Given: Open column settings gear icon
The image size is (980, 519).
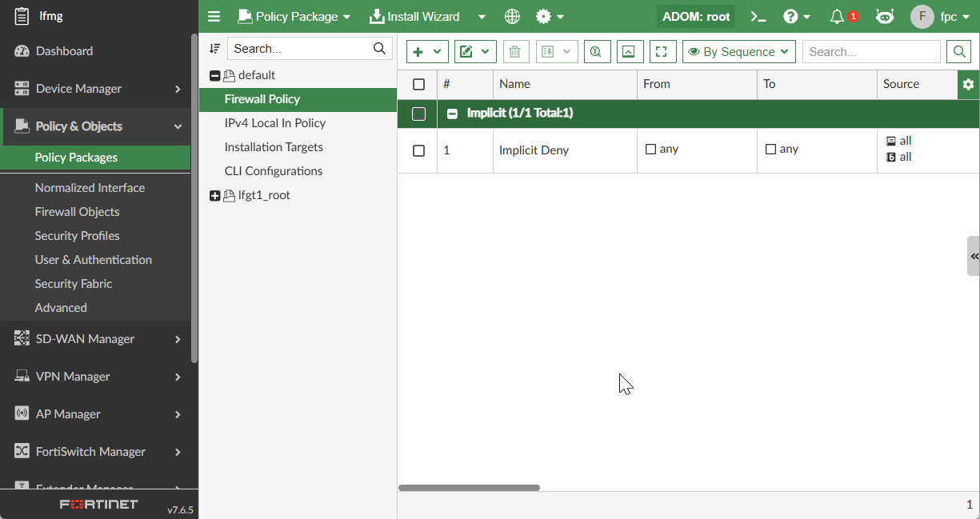Looking at the screenshot, I should click(968, 84).
